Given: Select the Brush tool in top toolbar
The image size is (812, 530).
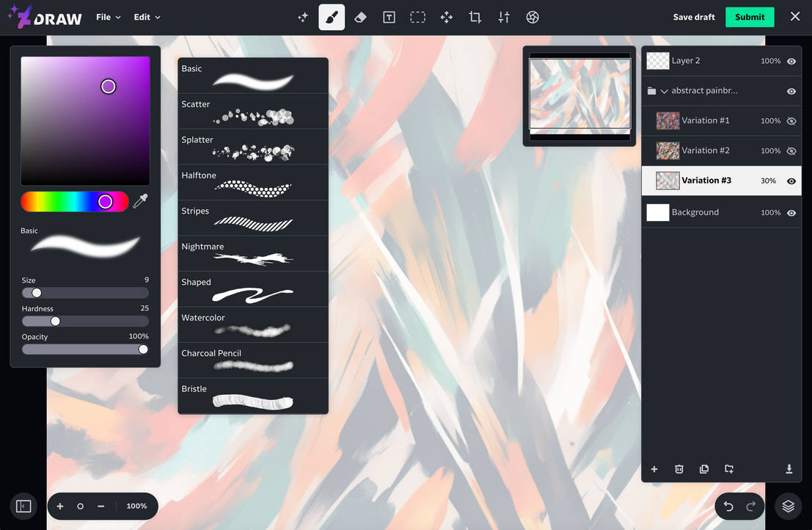Looking at the screenshot, I should [x=332, y=17].
